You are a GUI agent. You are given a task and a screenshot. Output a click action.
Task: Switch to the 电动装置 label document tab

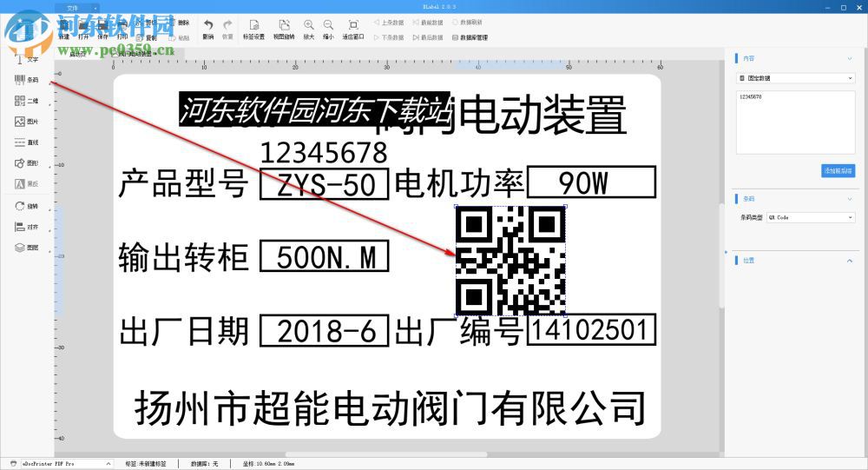pos(135,54)
